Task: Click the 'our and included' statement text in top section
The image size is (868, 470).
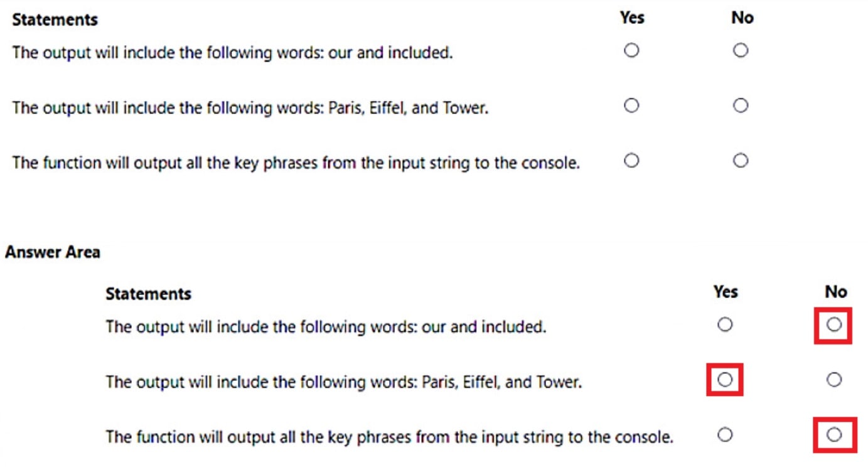Action: pyautogui.click(x=232, y=52)
